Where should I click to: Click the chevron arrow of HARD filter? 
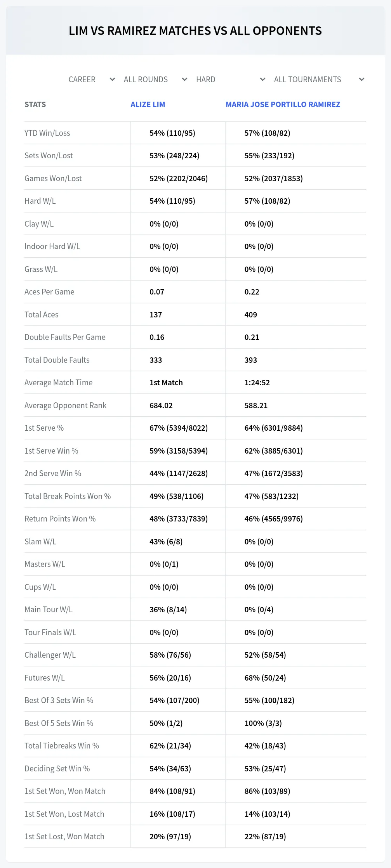(262, 80)
